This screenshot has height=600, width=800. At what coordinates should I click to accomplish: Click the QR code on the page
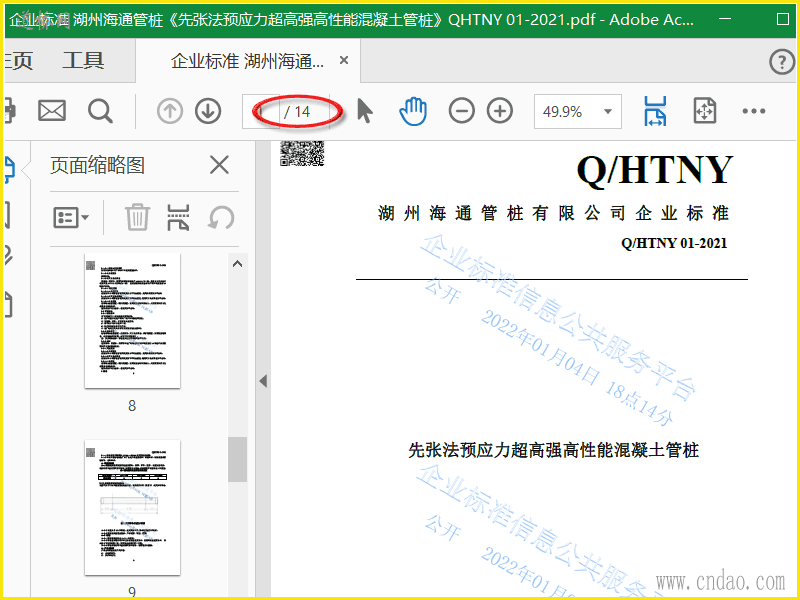302,153
